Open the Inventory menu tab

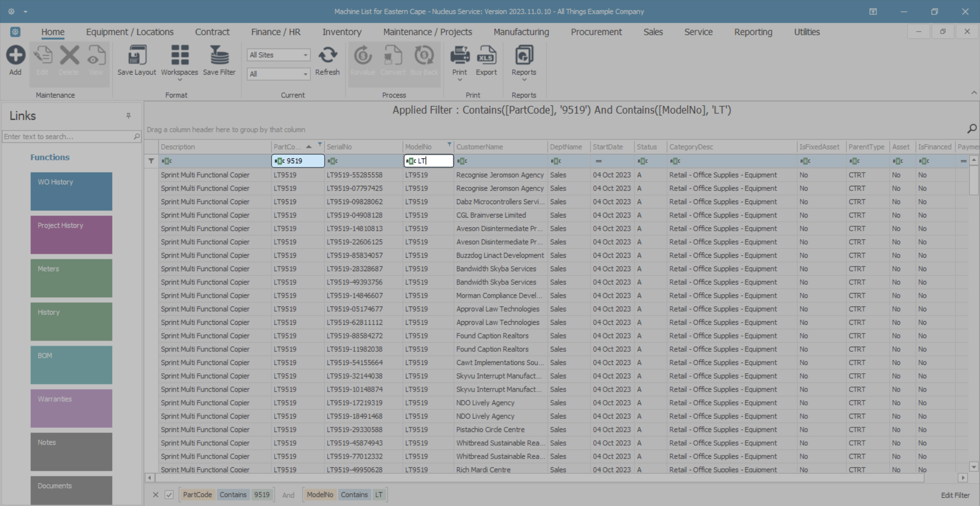341,32
